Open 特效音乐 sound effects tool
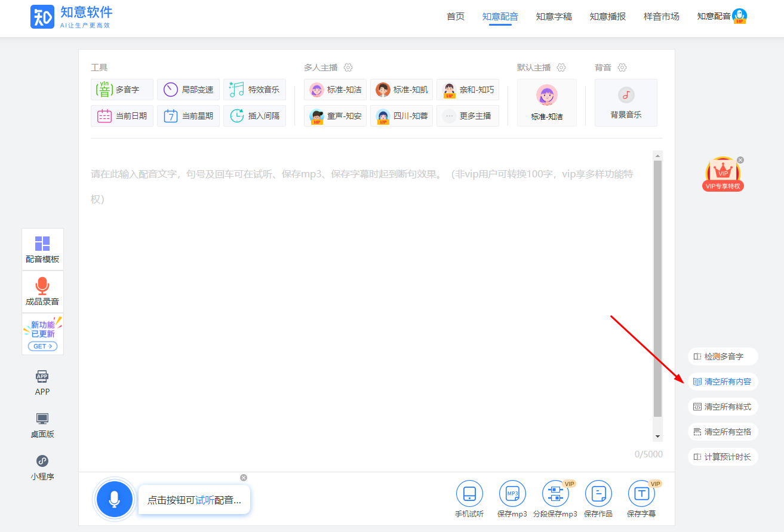This screenshot has width=784, height=532. [x=254, y=90]
